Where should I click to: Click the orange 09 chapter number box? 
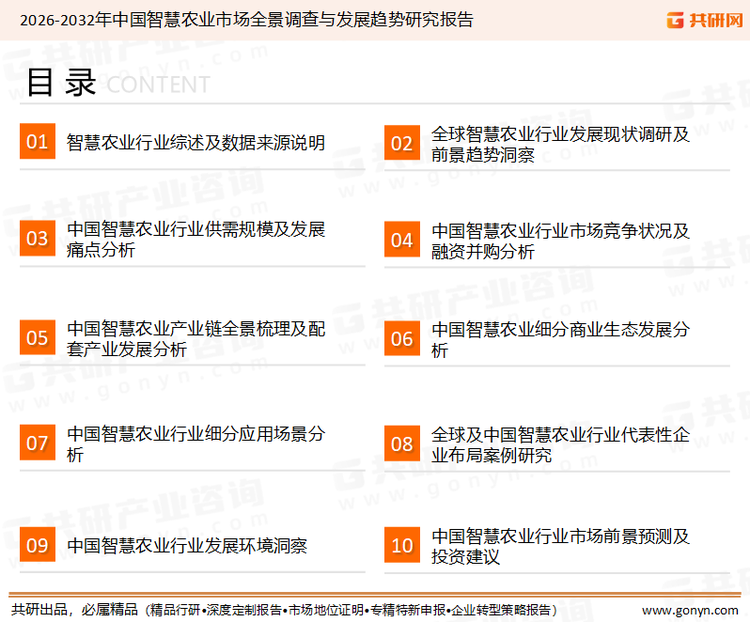click(37, 544)
